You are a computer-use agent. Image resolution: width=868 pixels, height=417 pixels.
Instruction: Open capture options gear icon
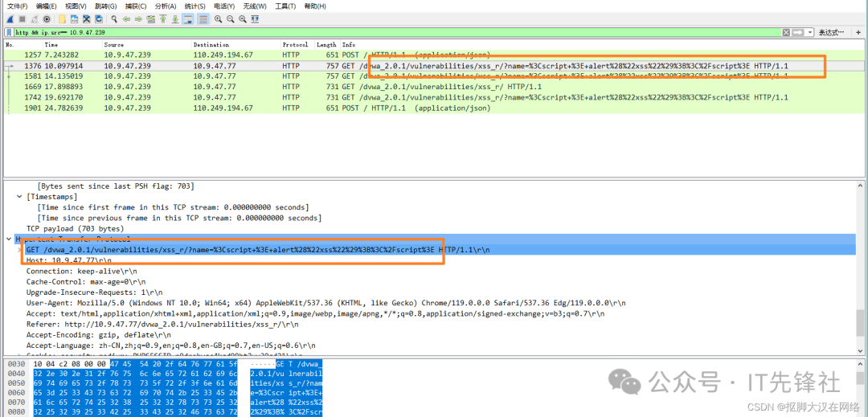coord(47,18)
